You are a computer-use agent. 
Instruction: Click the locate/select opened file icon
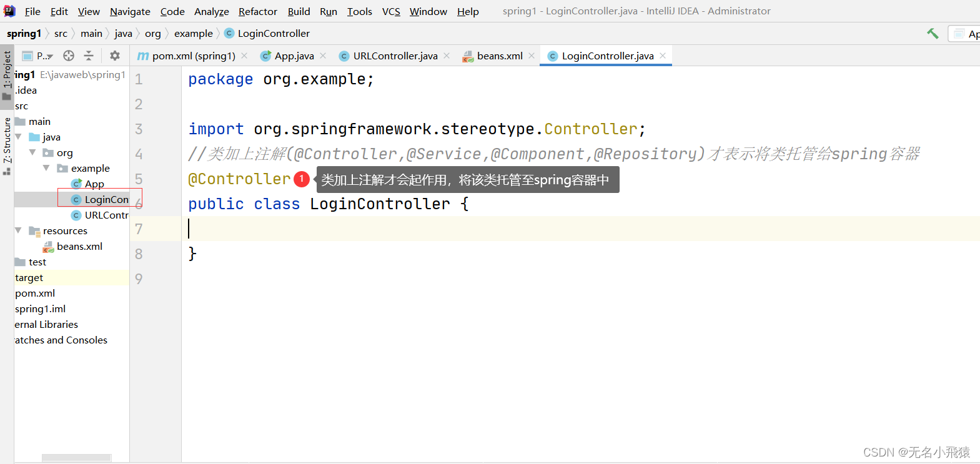pos(69,56)
